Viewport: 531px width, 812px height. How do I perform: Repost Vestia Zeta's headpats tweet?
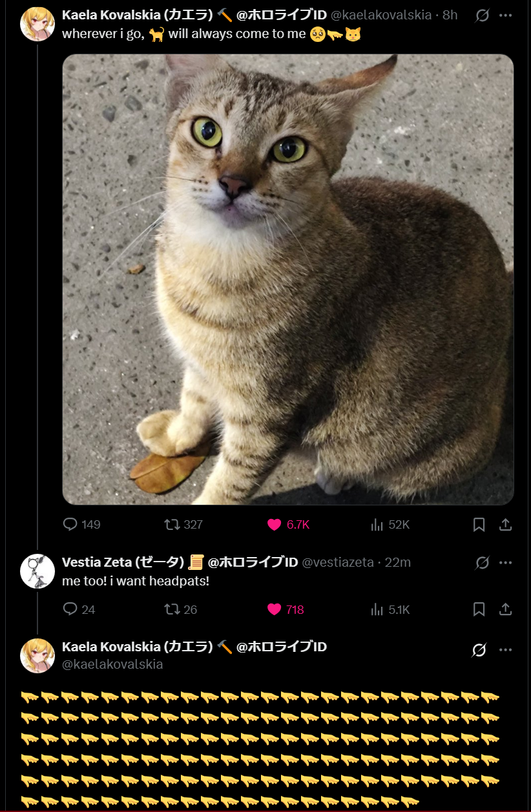(x=172, y=609)
